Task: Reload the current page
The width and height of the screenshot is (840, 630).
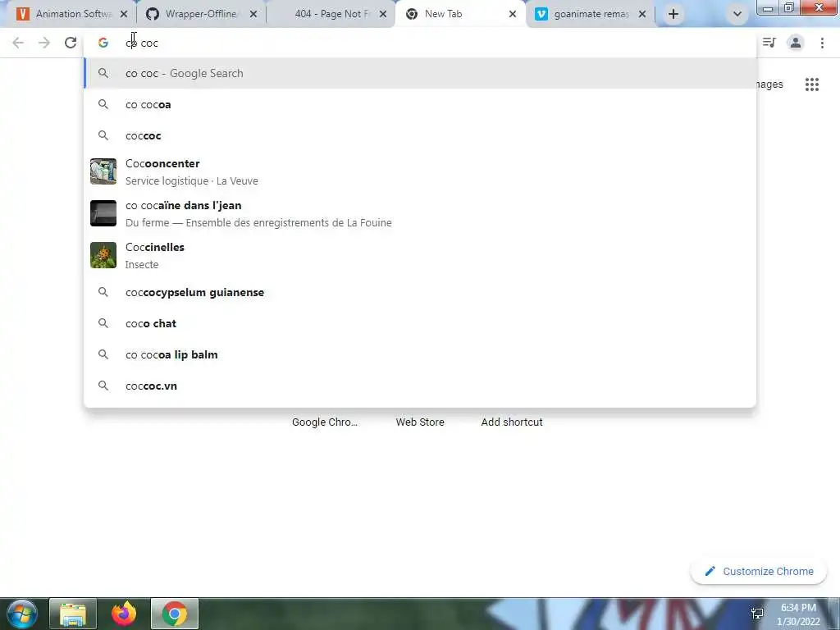Action: point(71,43)
